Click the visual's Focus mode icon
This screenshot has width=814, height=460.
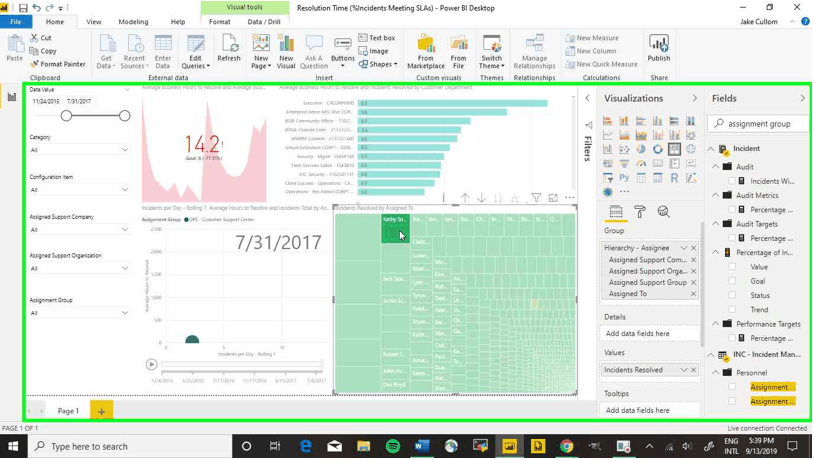(x=553, y=197)
